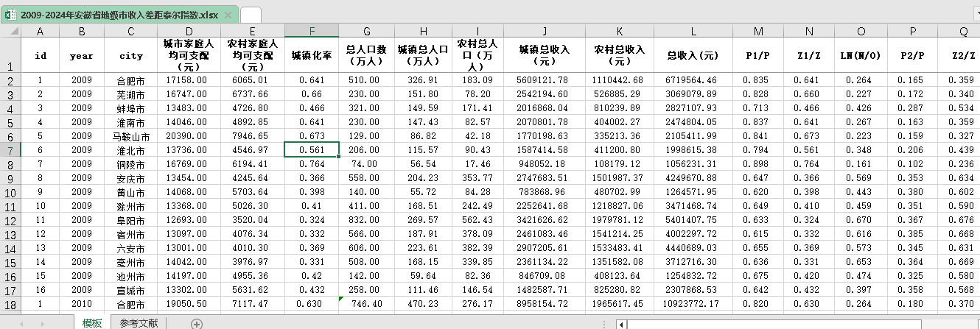Click the Select All corner triangle
This screenshot has width=980, height=329.
(x=10, y=31)
